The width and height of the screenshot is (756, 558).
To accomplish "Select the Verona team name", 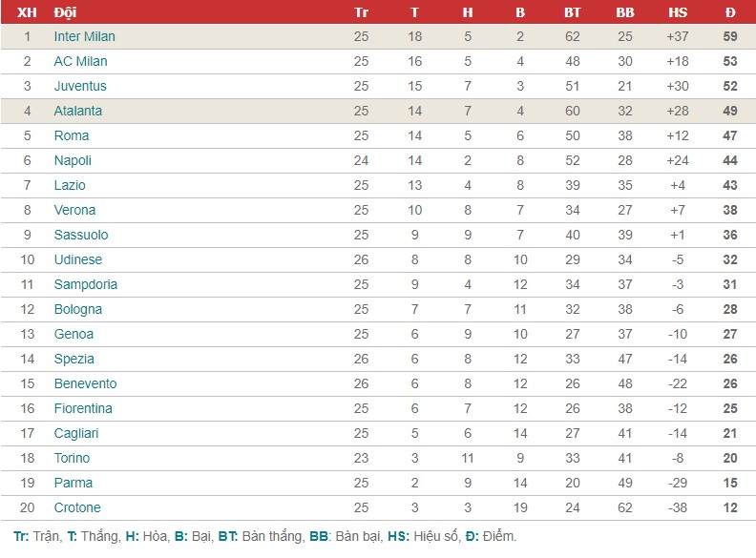I will point(74,210).
